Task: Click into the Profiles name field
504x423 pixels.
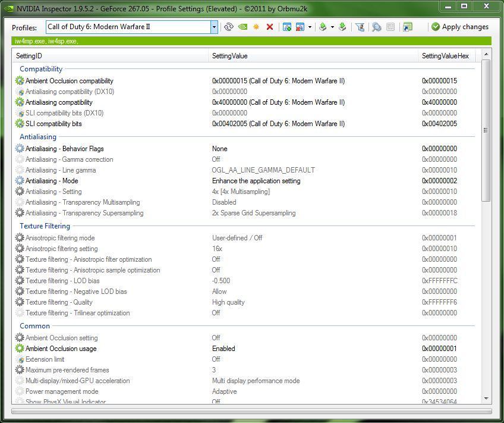Action: (128, 27)
